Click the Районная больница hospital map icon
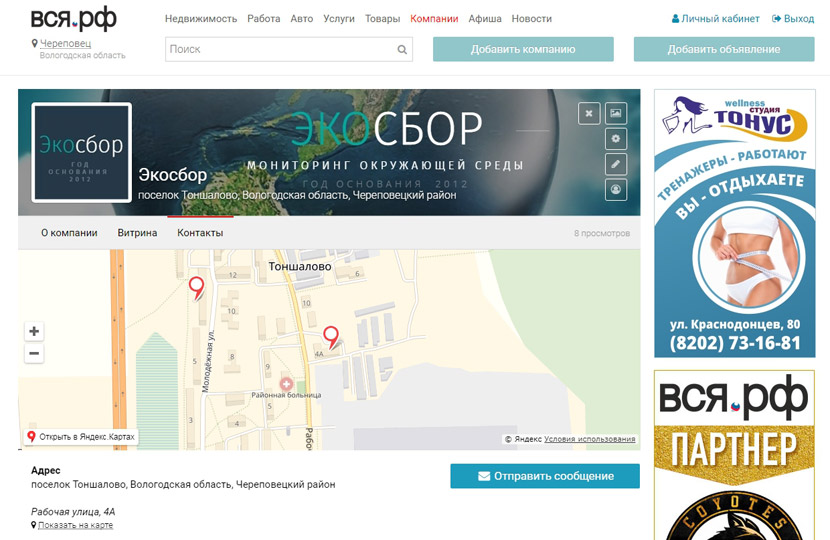The width and height of the screenshot is (830, 540). pos(286,384)
